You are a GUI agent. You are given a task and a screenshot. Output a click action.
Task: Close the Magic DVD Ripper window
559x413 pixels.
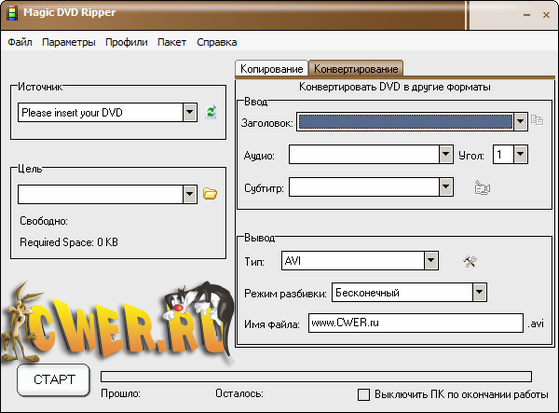pos(546,15)
